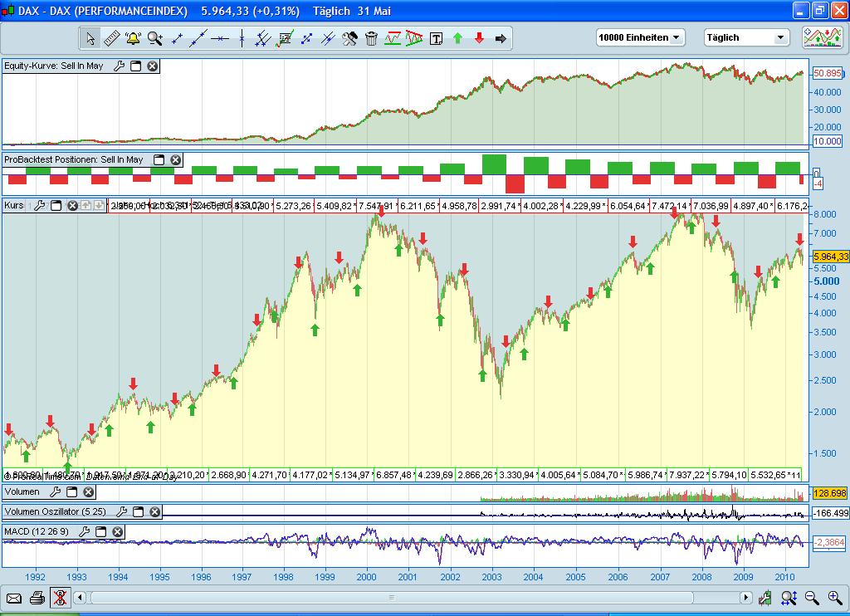Viewport: 850px width, 616px height.
Task: Close the Volumen panel
Action: click(x=88, y=491)
